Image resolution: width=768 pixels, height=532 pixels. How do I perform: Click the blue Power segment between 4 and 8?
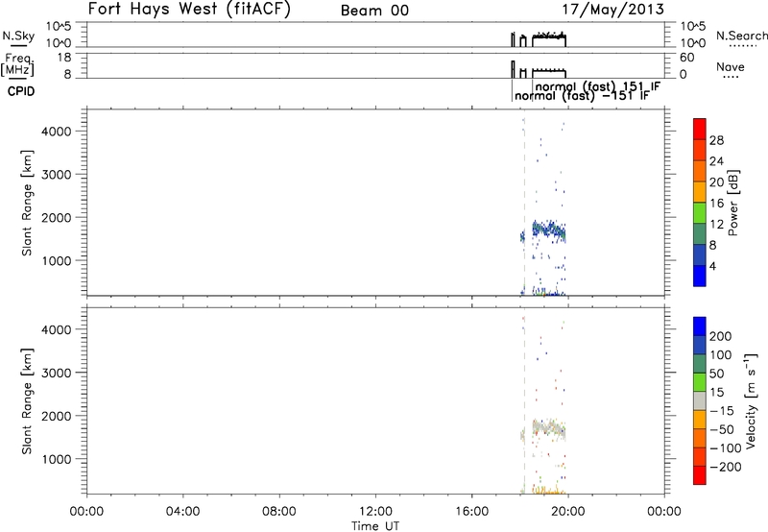click(x=700, y=254)
